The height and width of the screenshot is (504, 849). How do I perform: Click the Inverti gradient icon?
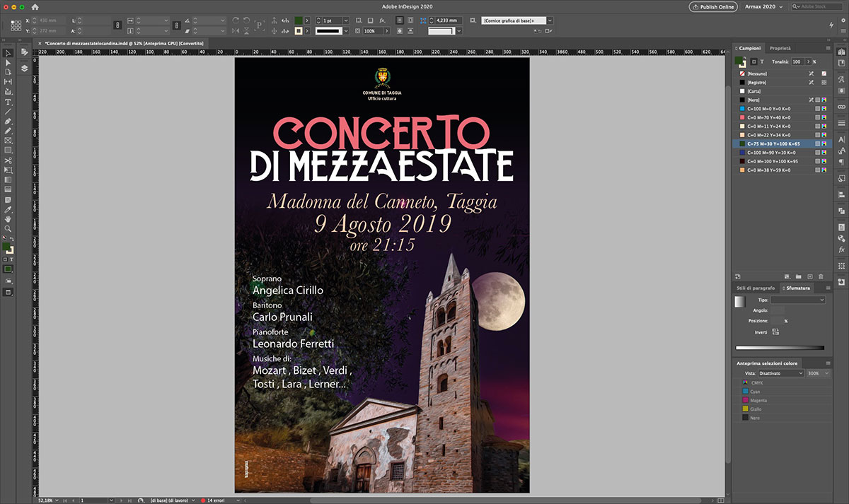tap(775, 332)
